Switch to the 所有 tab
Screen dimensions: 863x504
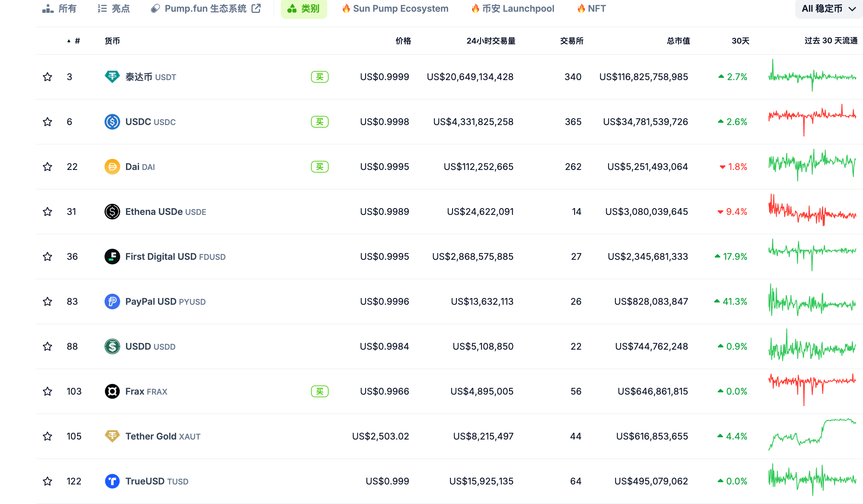pos(60,8)
